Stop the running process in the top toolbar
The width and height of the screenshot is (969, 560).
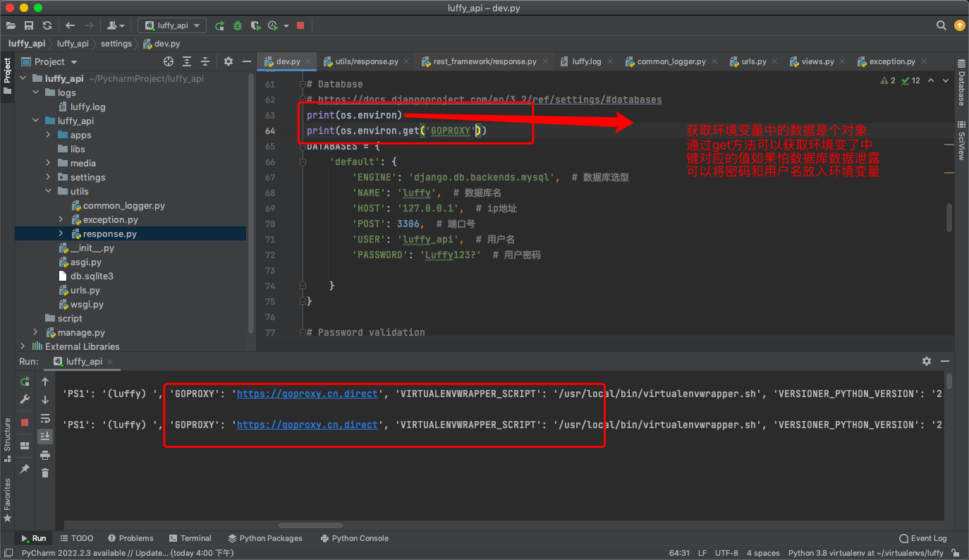300,25
